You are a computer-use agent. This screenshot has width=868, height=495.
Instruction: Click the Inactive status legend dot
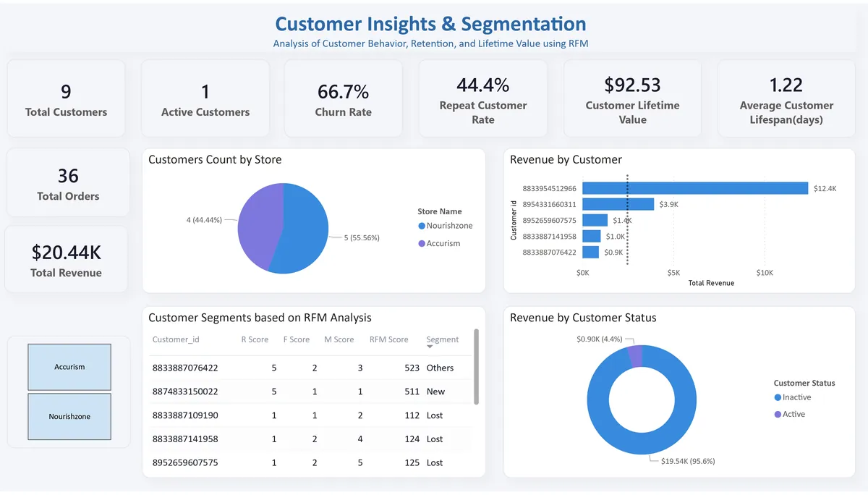[778, 397]
